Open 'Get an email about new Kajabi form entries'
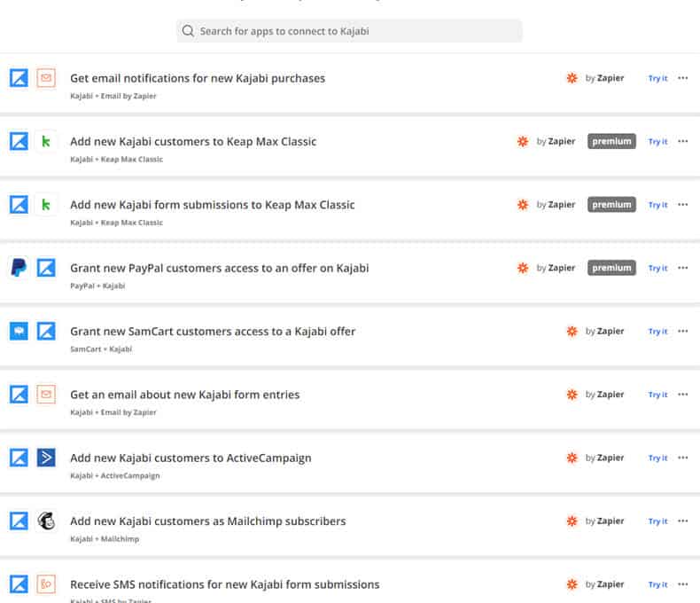 tap(185, 395)
